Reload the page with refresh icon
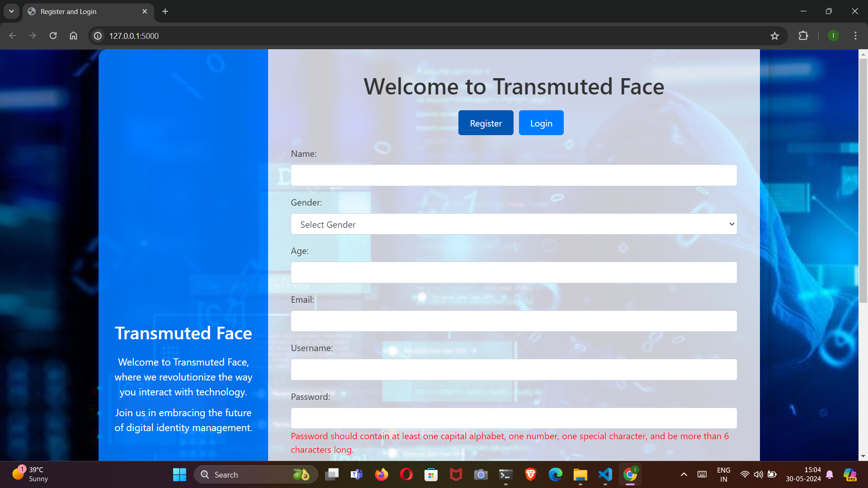Screen dimensions: 868x488 [53, 36]
